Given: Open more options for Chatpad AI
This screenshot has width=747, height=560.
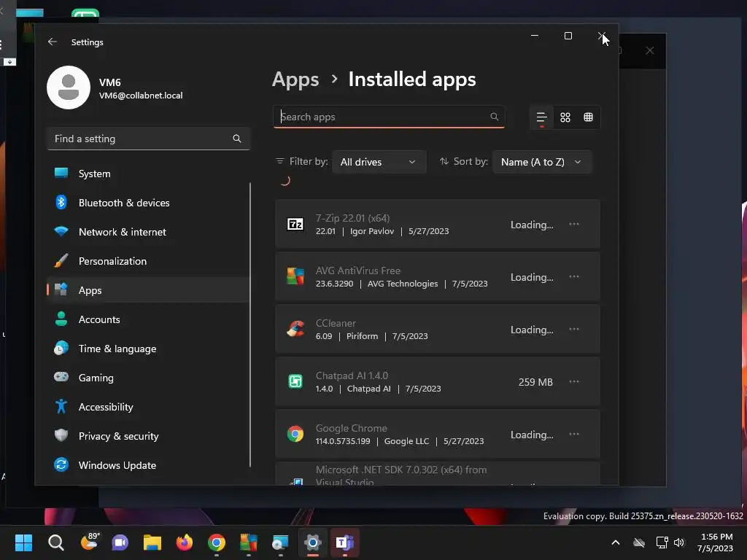Looking at the screenshot, I should 574,381.
